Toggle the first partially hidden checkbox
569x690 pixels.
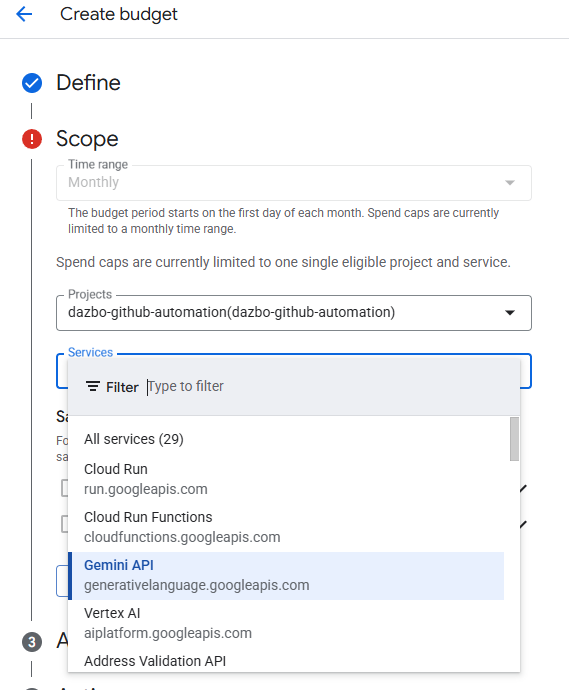pos(64,488)
